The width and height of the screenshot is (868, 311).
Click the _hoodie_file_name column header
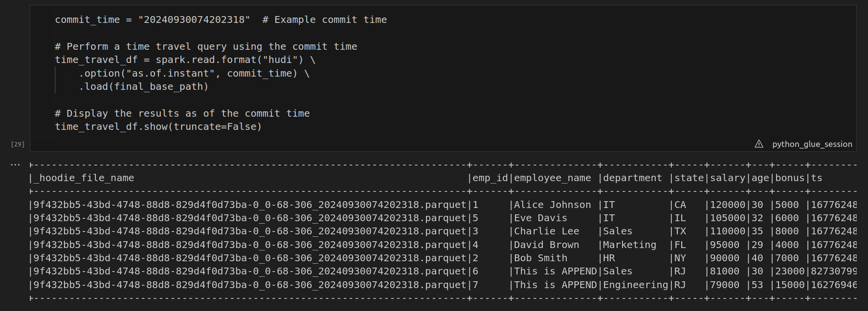(x=84, y=178)
